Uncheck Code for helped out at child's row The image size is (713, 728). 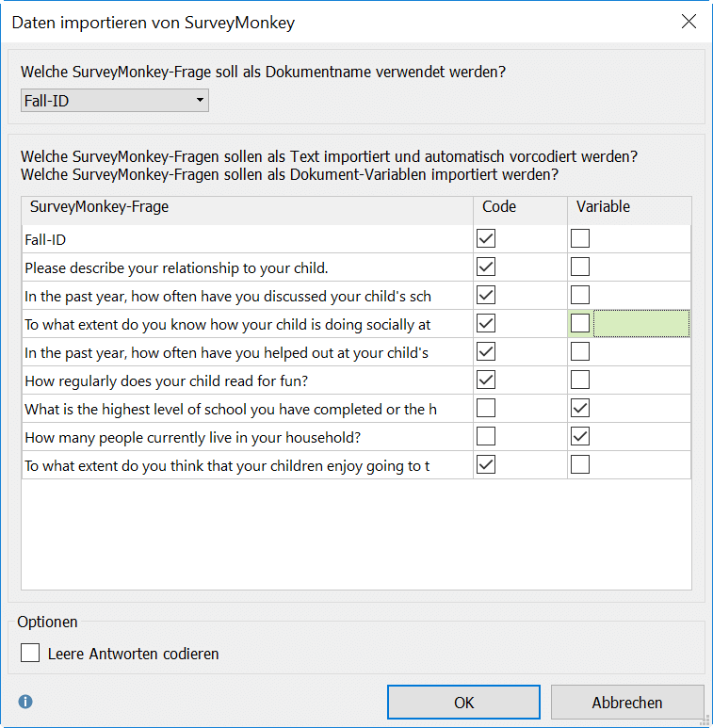click(486, 352)
